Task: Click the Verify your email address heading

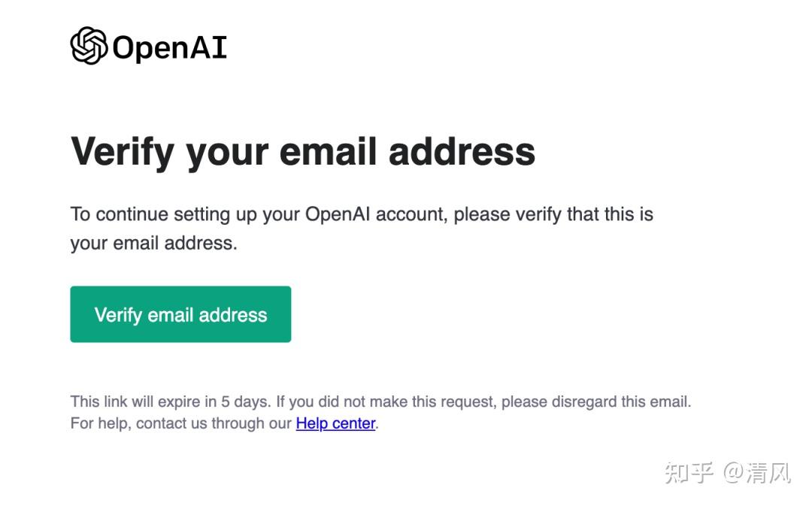Action: tap(302, 151)
